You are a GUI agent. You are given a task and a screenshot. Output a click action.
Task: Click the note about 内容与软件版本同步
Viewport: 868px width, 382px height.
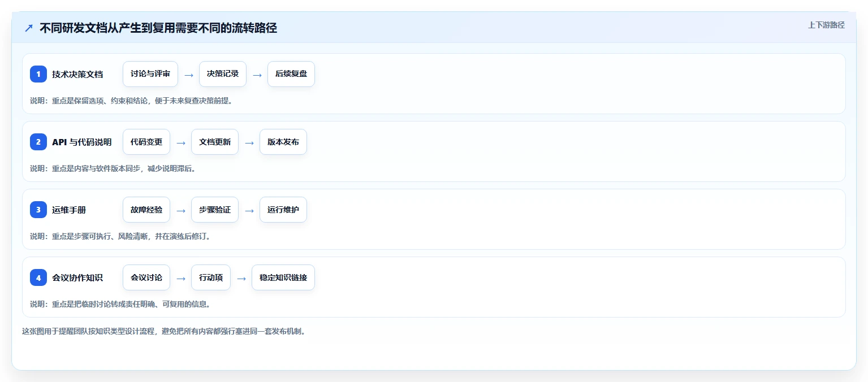pyautogui.click(x=113, y=168)
